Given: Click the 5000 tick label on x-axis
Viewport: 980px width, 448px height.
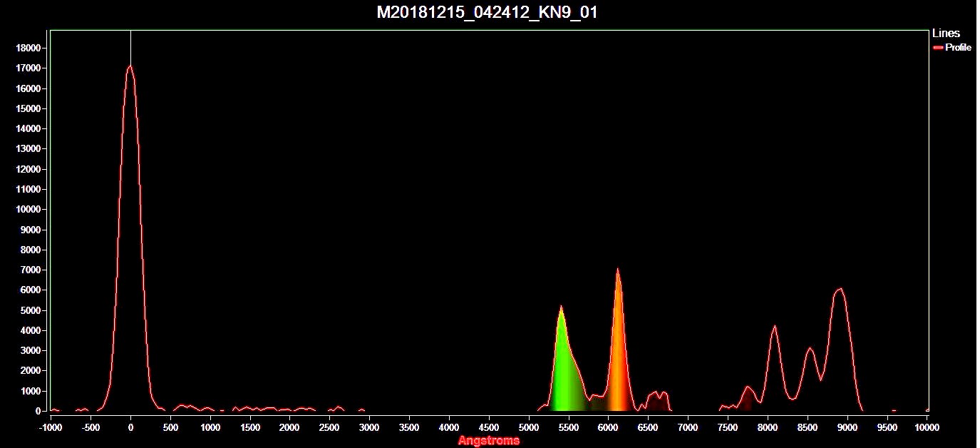Looking at the screenshot, I should pos(528,427).
